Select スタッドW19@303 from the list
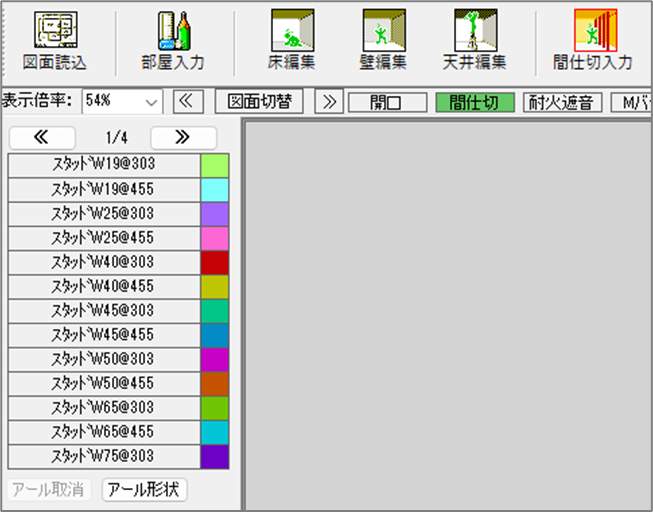This screenshot has width=653, height=512. tap(103, 164)
